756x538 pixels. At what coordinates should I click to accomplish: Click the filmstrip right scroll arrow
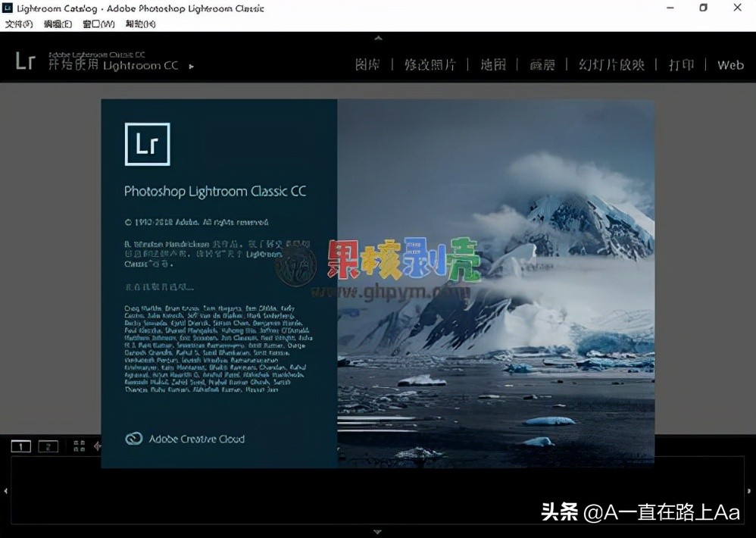[749, 491]
